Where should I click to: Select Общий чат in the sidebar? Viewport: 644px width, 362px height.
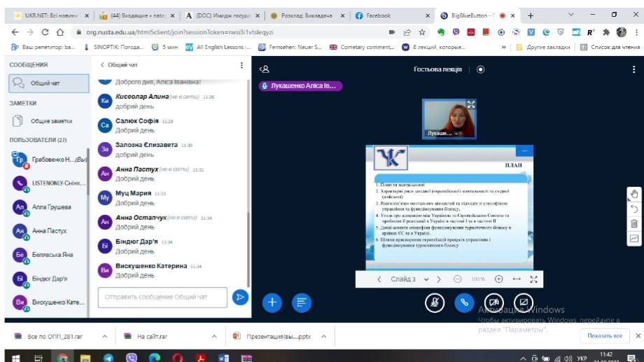(45, 83)
